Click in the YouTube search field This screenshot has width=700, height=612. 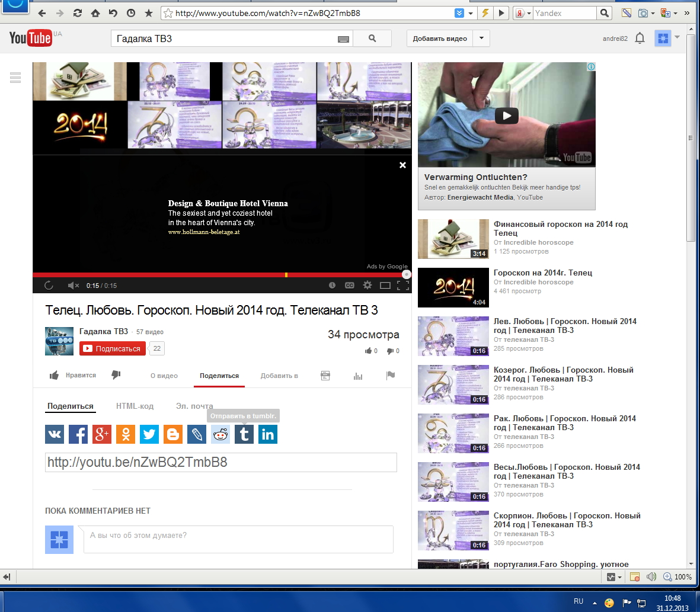click(232, 39)
